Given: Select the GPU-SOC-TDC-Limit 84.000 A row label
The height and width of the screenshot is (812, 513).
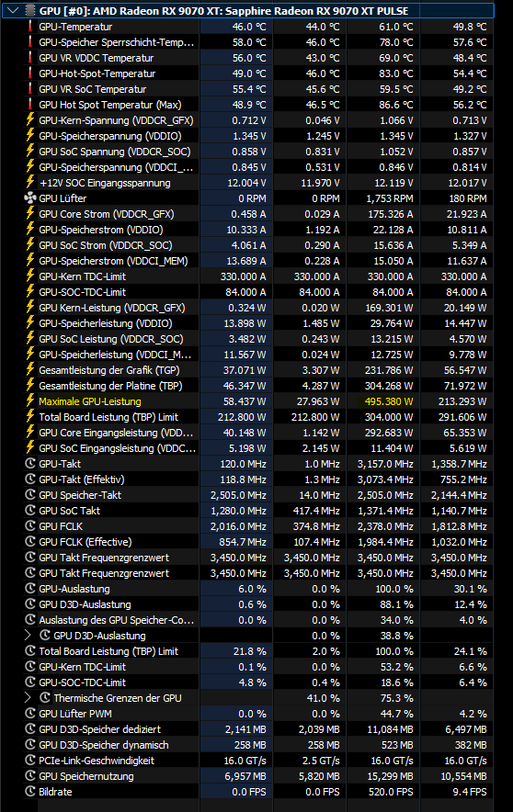Looking at the screenshot, I should (82, 292).
